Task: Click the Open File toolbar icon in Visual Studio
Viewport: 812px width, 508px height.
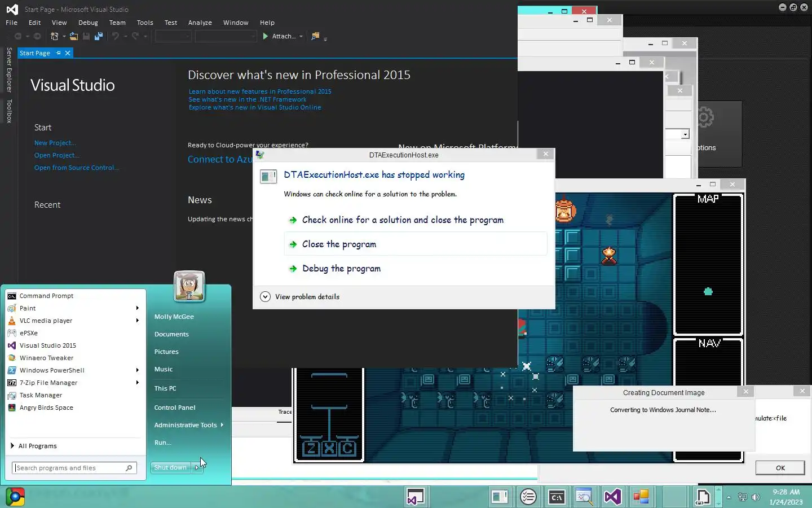Action: [74, 36]
